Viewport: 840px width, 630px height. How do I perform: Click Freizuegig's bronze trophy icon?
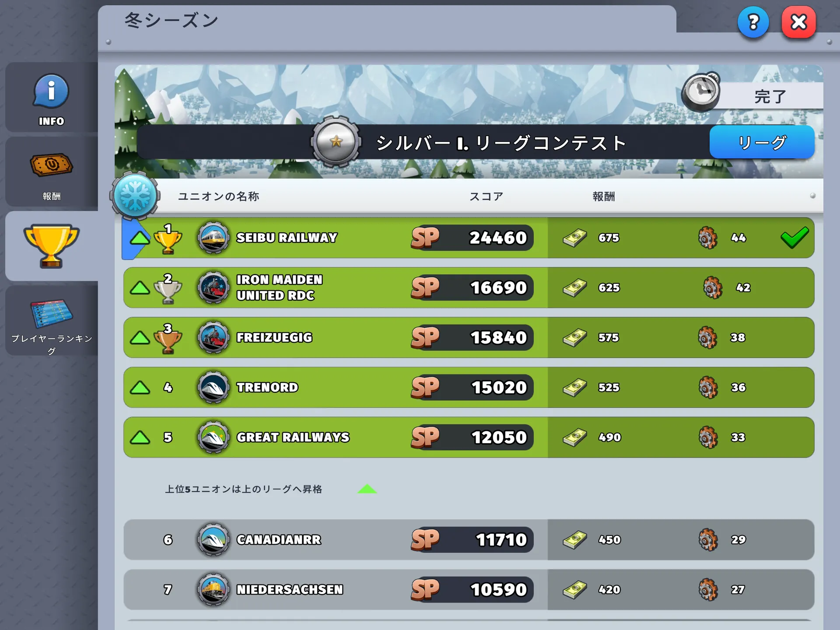tap(168, 338)
